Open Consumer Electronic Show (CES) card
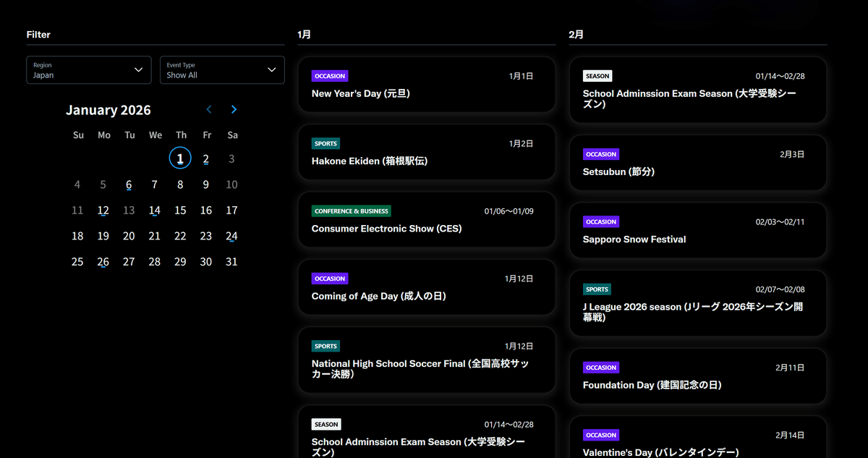Image resolution: width=868 pixels, height=458 pixels. [x=427, y=220]
